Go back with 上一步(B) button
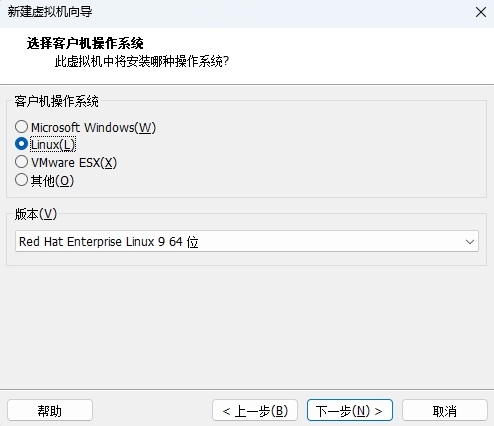This screenshot has height=426, width=494. [x=255, y=410]
